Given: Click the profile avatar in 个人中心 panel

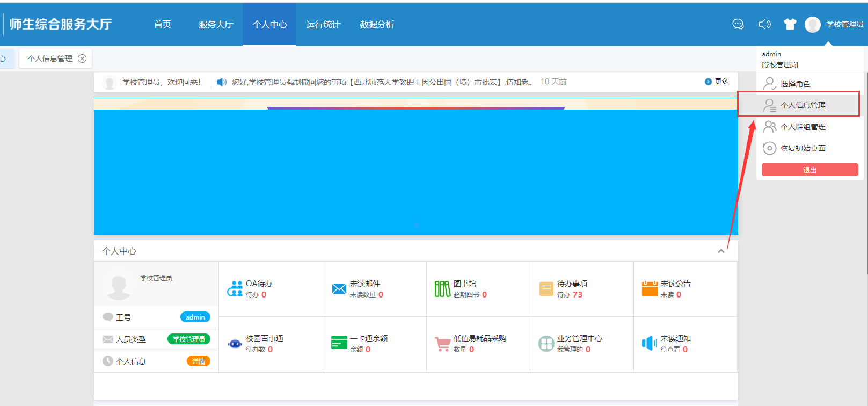Looking at the screenshot, I should tap(118, 285).
